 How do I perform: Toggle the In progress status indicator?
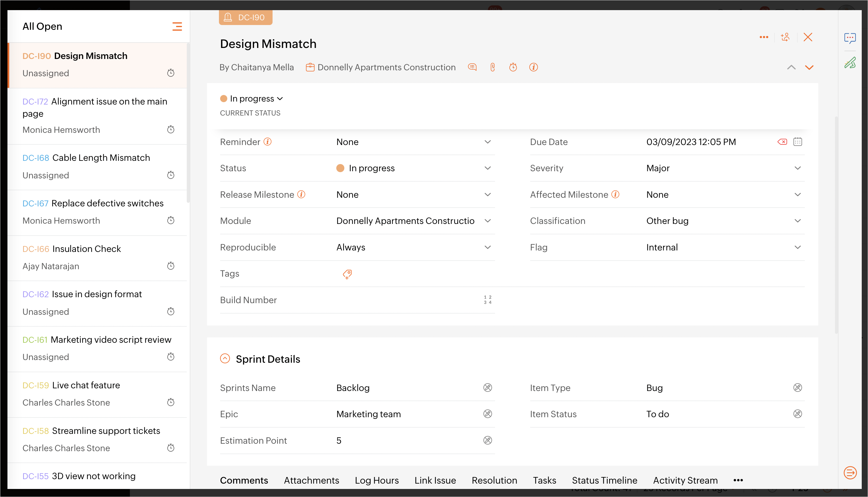click(251, 98)
